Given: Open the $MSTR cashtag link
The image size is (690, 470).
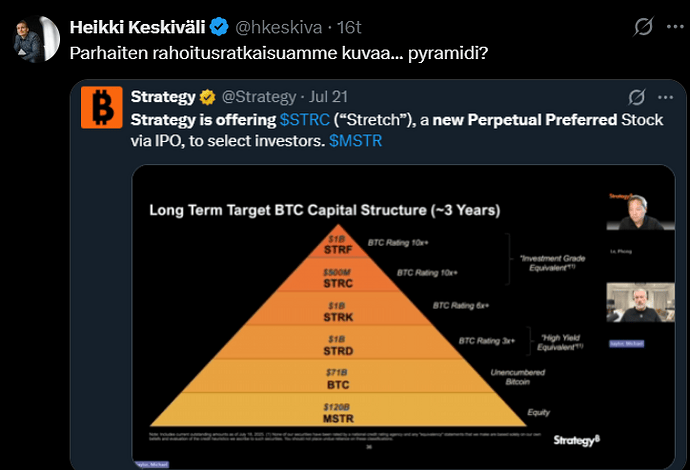Looking at the screenshot, I should (x=356, y=141).
